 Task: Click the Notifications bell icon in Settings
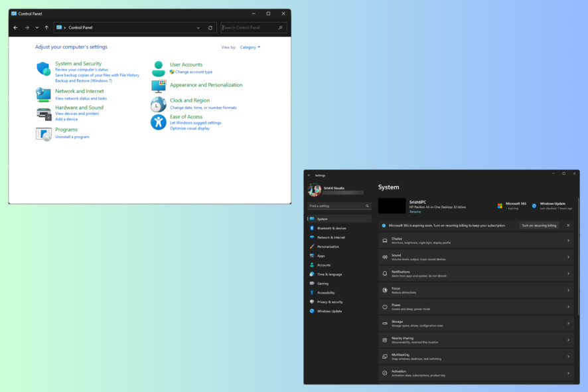[385, 274]
